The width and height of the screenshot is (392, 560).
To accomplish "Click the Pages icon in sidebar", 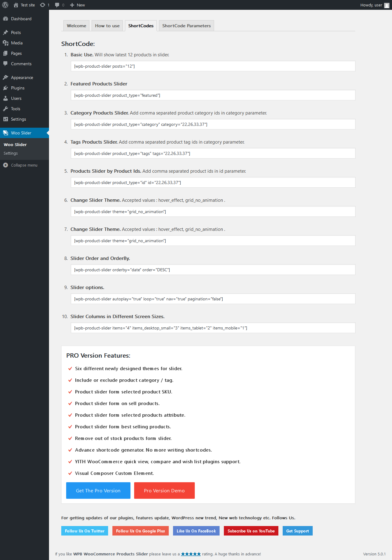I will [x=6, y=53].
